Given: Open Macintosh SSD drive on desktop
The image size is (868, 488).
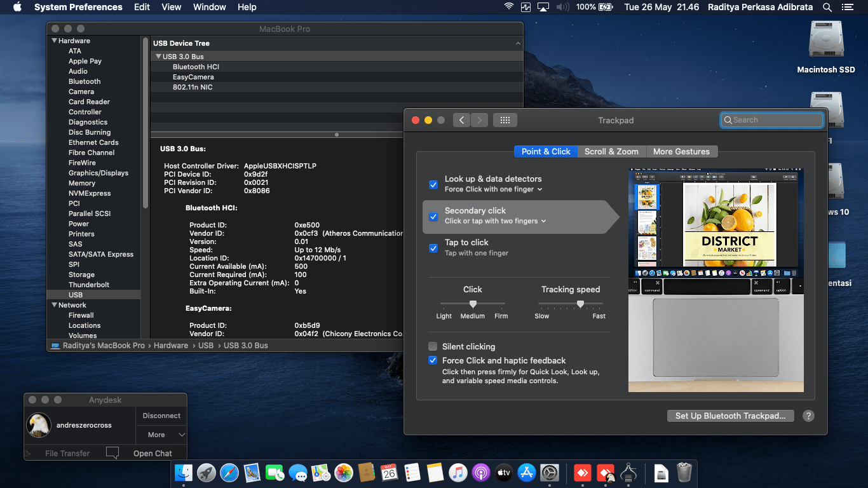Looking at the screenshot, I should [x=826, y=41].
